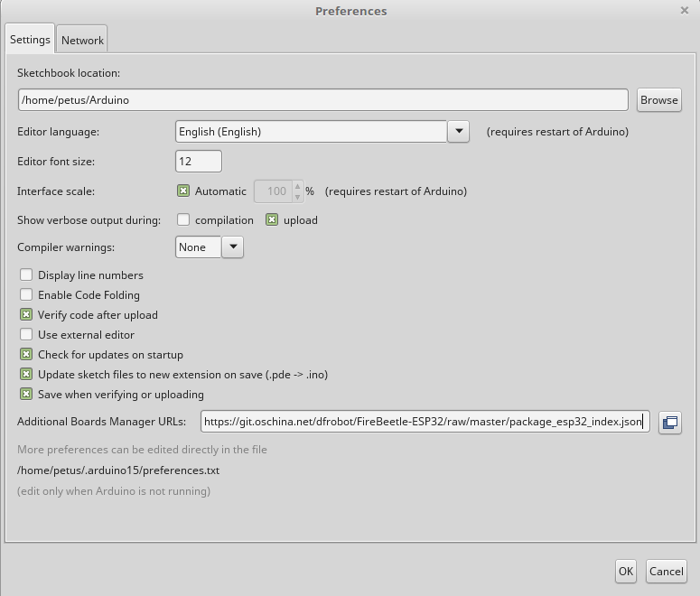Click the Additional Boards Manager URLs label
Screen dimensions: 700x596
101,422
